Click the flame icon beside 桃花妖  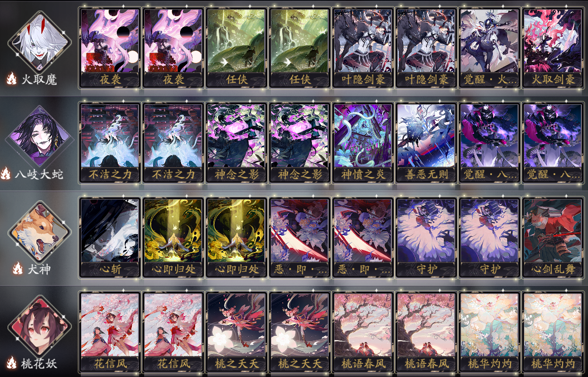[11, 363]
